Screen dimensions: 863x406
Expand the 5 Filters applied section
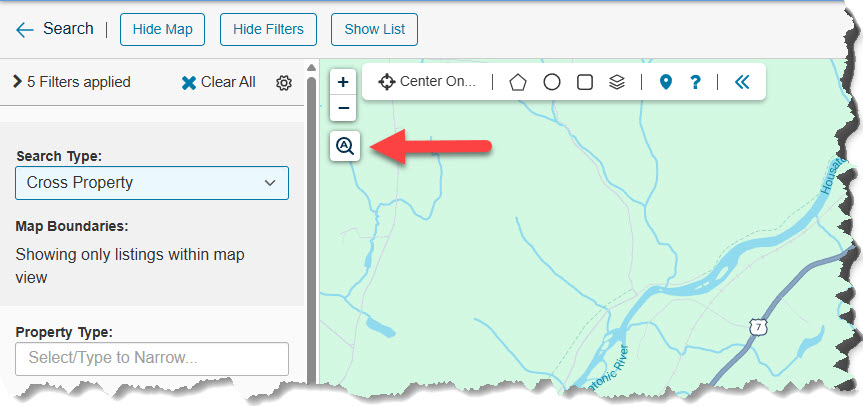point(72,83)
